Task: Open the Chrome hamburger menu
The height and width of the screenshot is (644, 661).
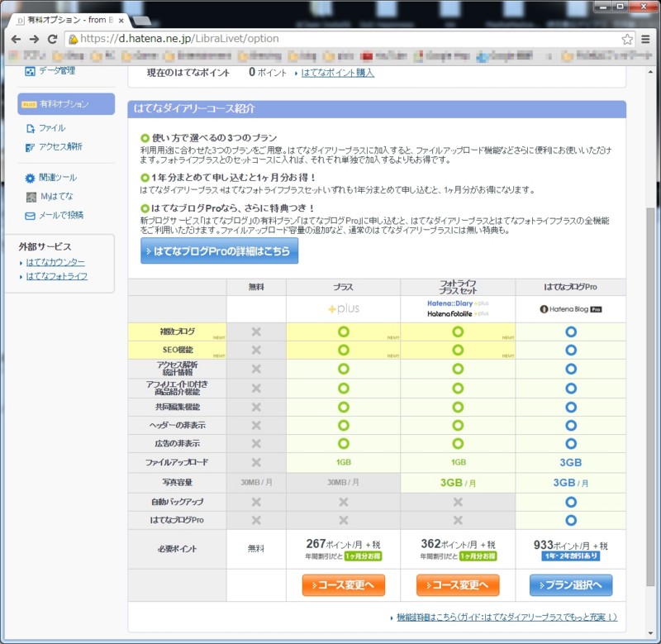Action: click(x=645, y=39)
